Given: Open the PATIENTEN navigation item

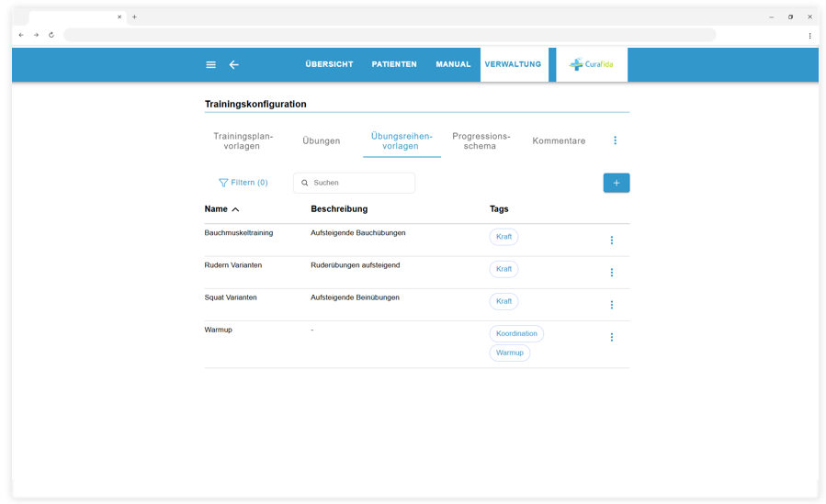Looking at the screenshot, I should tap(394, 64).
